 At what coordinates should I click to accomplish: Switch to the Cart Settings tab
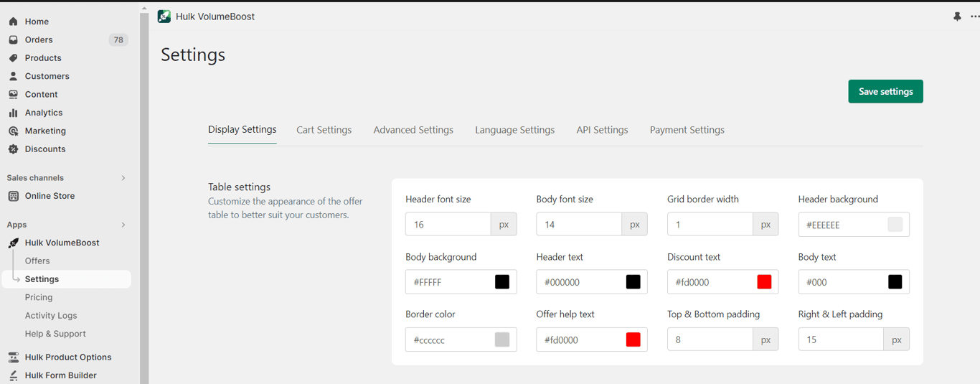point(324,130)
